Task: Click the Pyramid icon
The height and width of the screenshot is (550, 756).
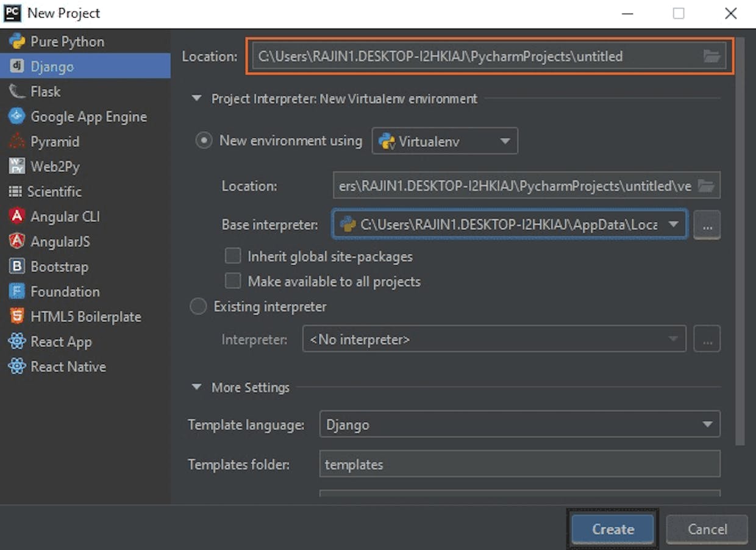Action: coord(16,141)
